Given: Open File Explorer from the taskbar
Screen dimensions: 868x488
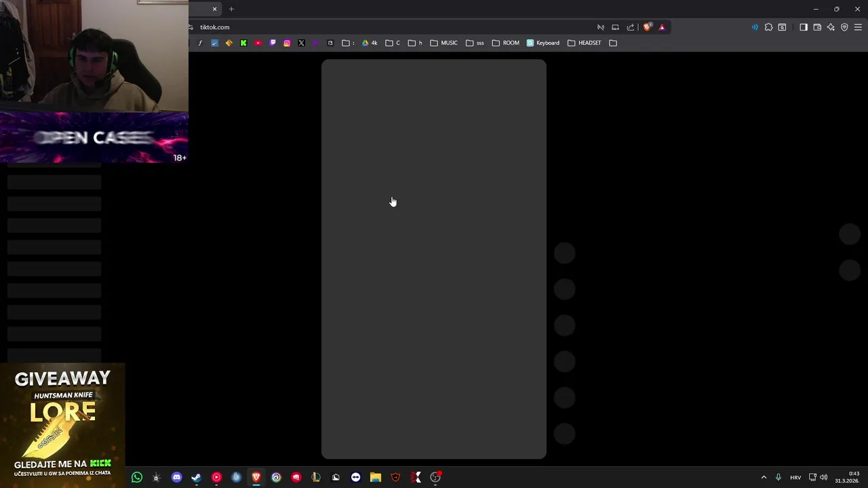Looking at the screenshot, I should coord(376,477).
